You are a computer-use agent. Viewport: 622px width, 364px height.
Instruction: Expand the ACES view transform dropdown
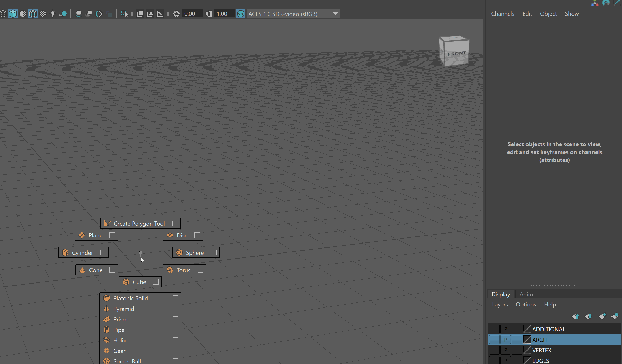point(335,14)
